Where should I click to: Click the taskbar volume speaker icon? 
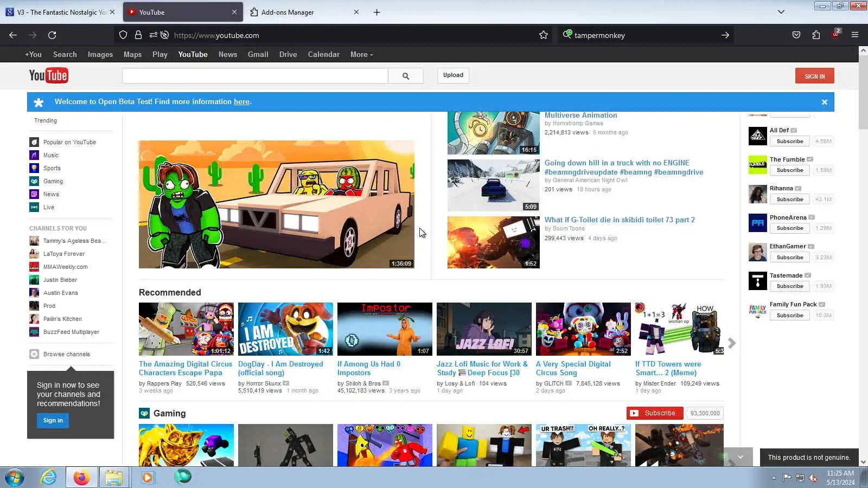(x=813, y=478)
